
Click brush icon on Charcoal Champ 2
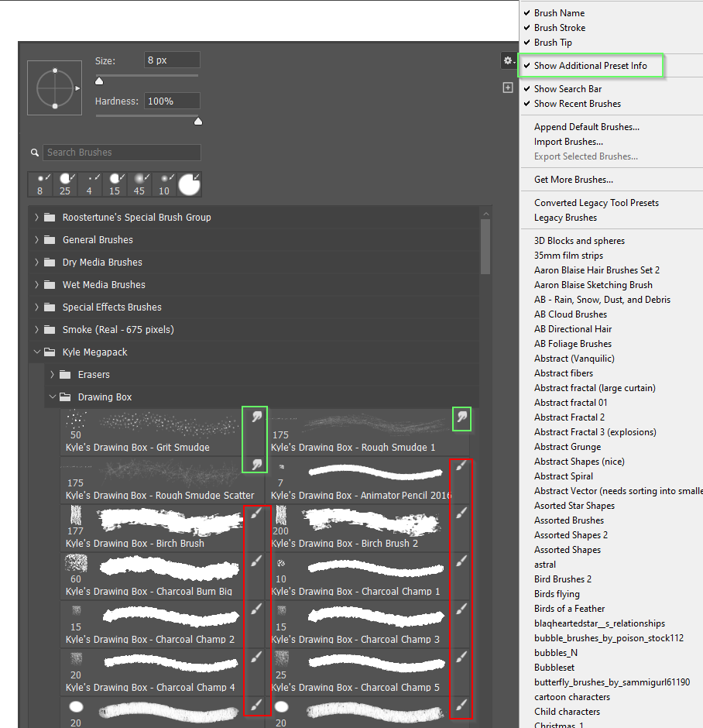coord(256,609)
